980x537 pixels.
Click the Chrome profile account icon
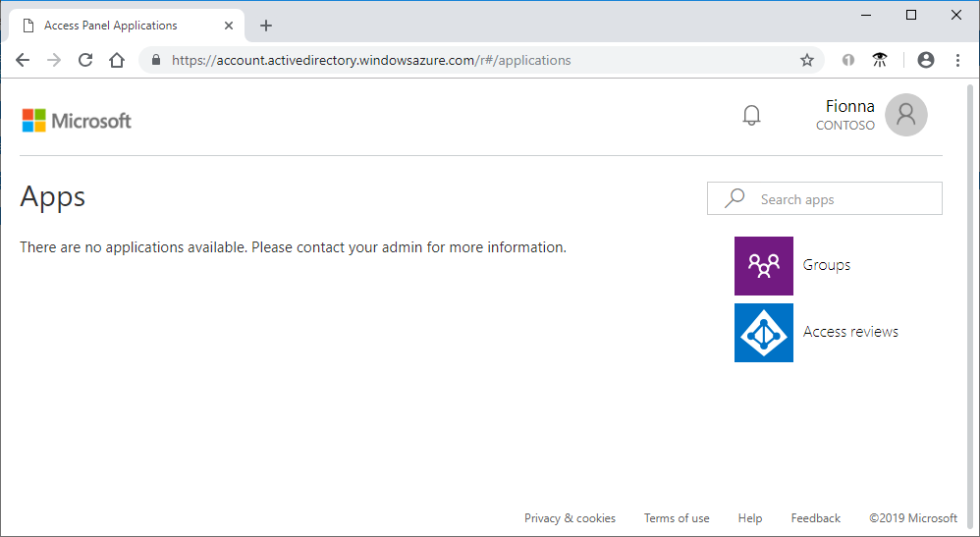tap(925, 60)
